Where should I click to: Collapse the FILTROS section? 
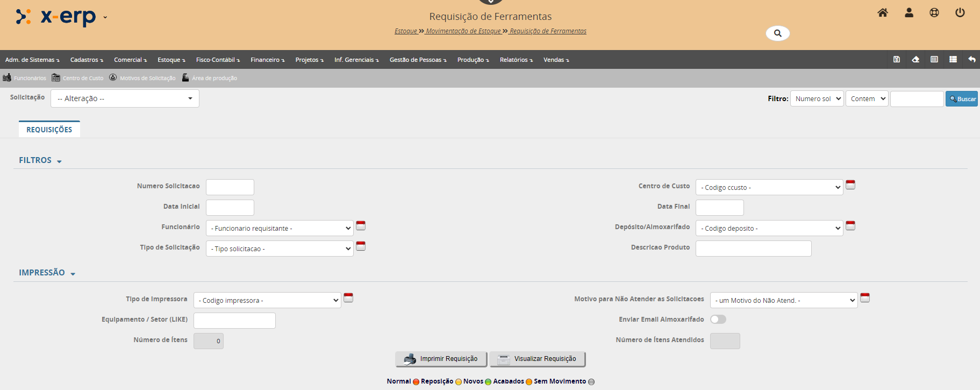coord(40,160)
